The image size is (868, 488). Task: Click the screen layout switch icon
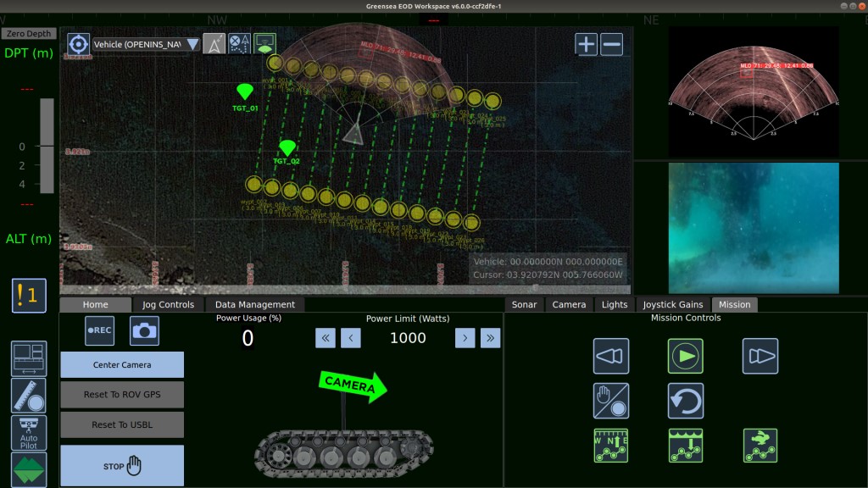29,358
